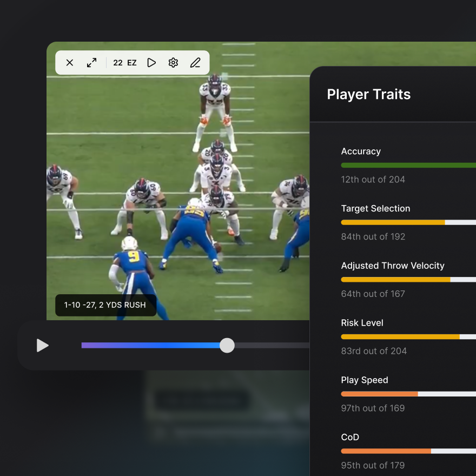Expand the Accuracy trait details
476x476 pixels.
(x=361, y=151)
